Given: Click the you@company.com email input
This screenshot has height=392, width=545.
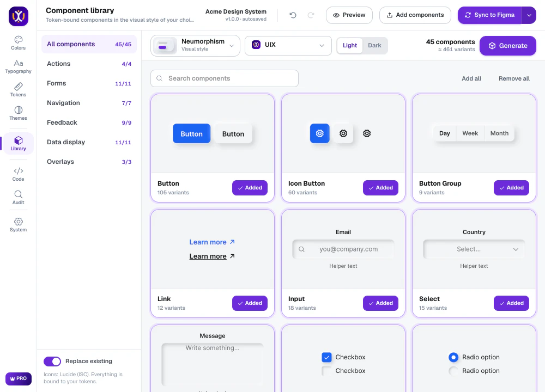Looking at the screenshot, I should click(x=343, y=249).
